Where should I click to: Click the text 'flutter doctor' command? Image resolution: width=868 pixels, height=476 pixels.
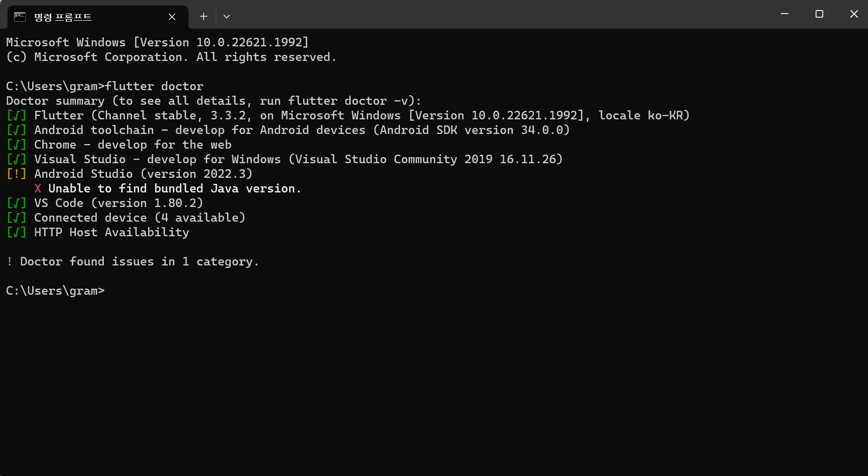click(x=154, y=86)
